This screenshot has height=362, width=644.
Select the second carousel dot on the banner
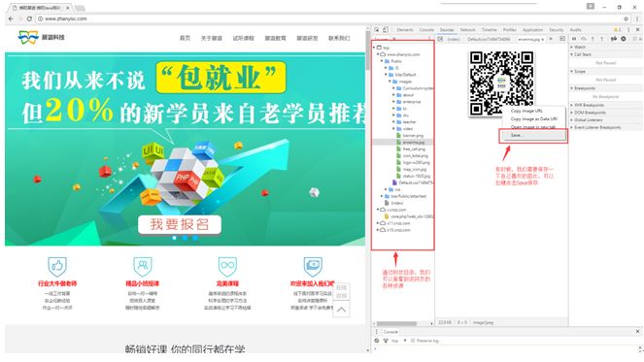click(185, 238)
